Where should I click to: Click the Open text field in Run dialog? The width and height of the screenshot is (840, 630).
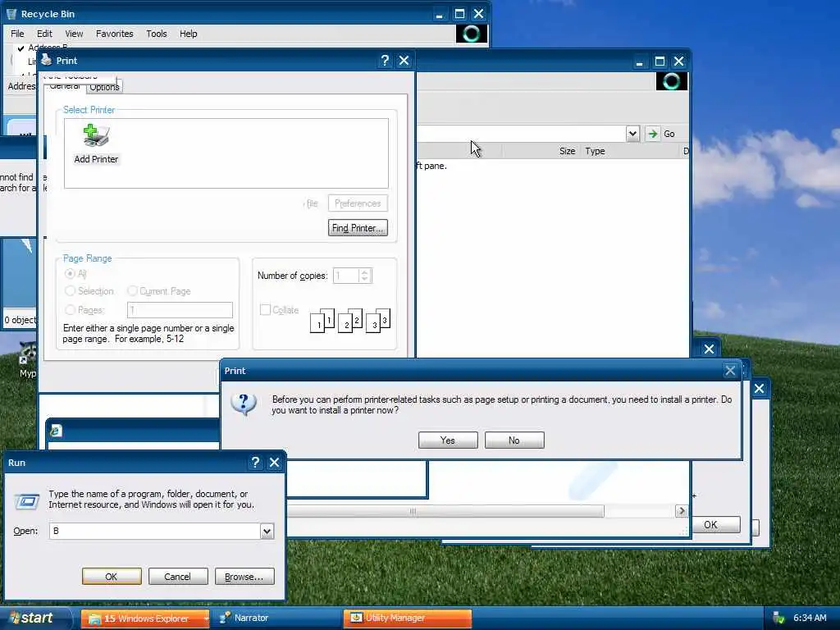[154, 531]
